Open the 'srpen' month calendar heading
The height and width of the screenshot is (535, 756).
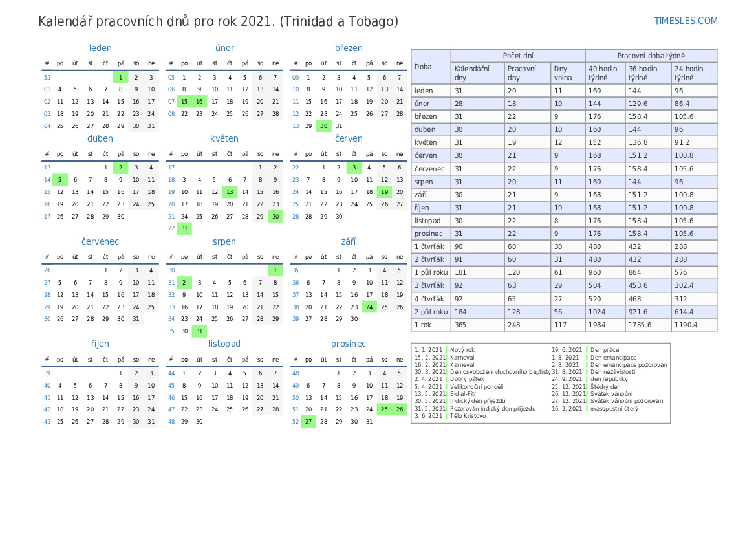pyautogui.click(x=224, y=241)
